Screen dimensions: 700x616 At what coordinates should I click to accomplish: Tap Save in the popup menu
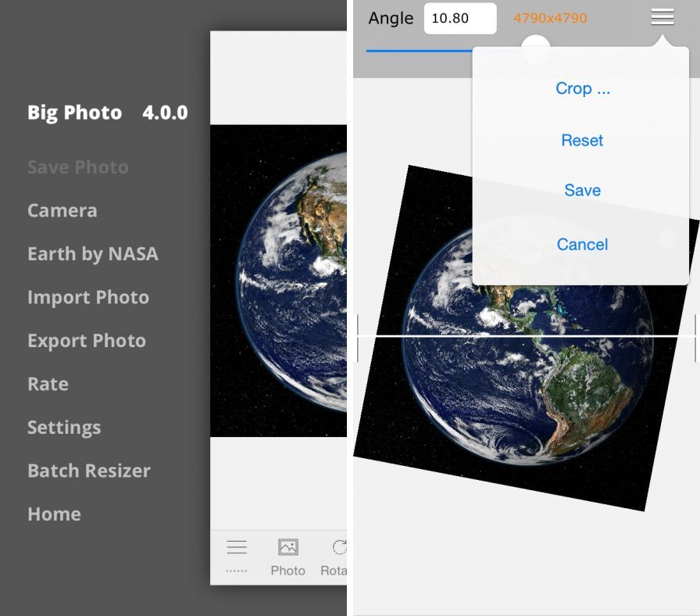pos(582,190)
